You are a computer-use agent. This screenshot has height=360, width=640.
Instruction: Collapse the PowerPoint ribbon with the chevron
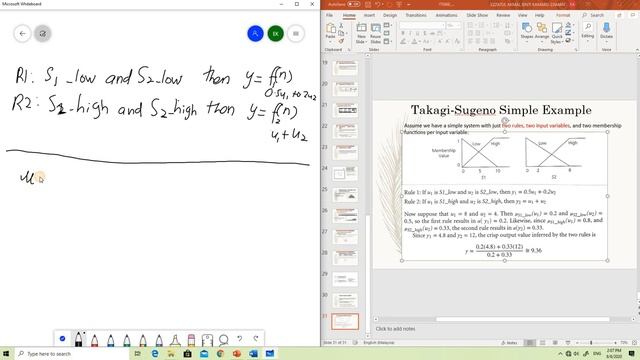point(637,50)
